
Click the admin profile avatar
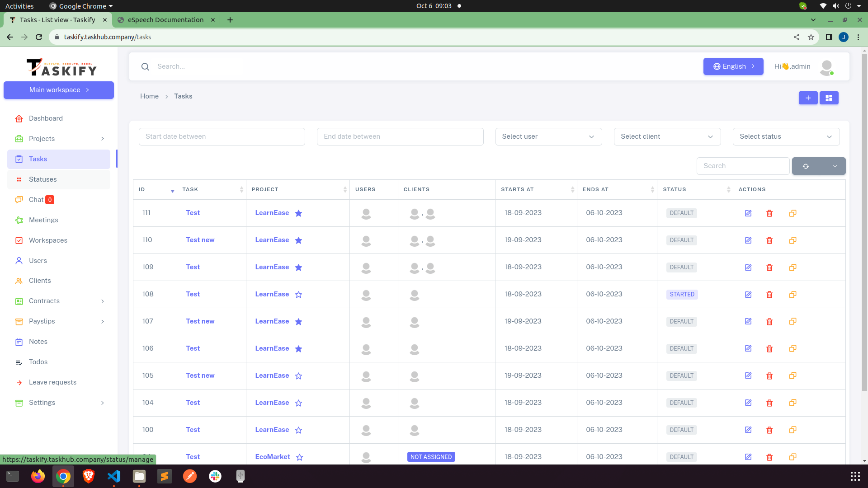click(826, 67)
